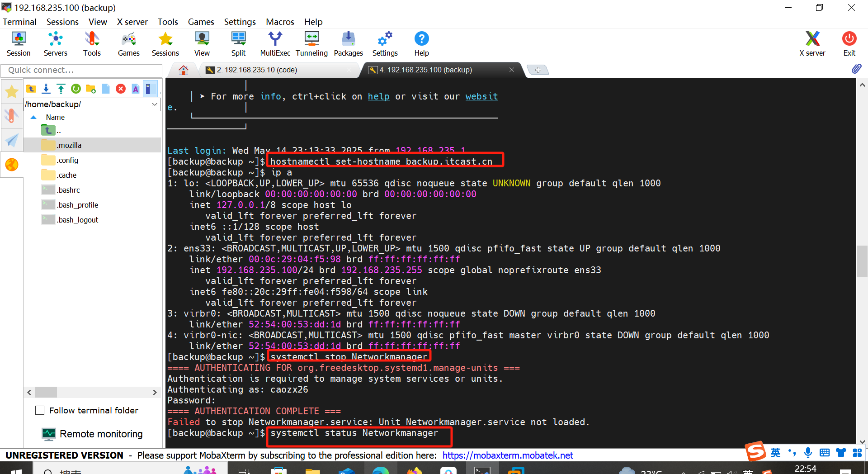The width and height of the screenshot is (868, 474).
Task: Open a new tab with plus button
Action: coord(538,70)
